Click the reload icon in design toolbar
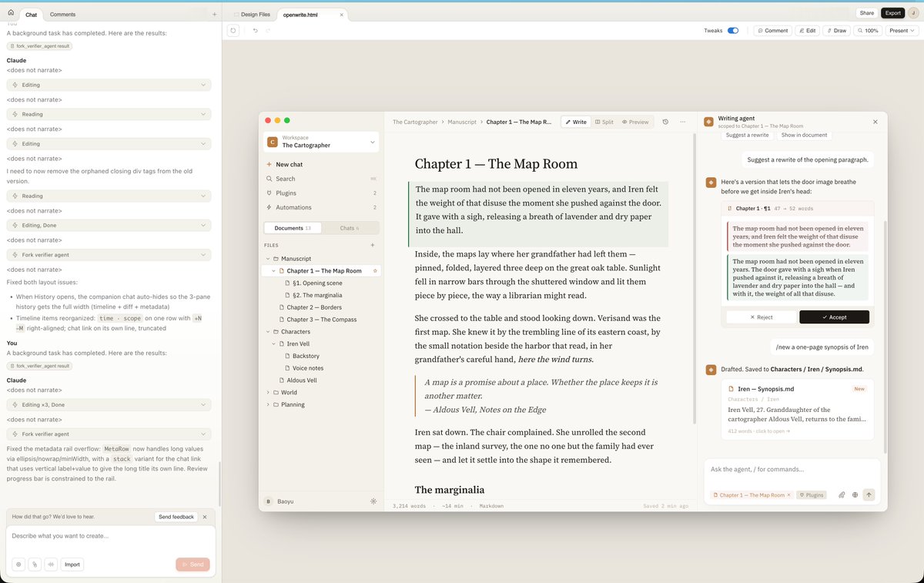924x583 pixels. pyautogui.click(x=233, y=31)
